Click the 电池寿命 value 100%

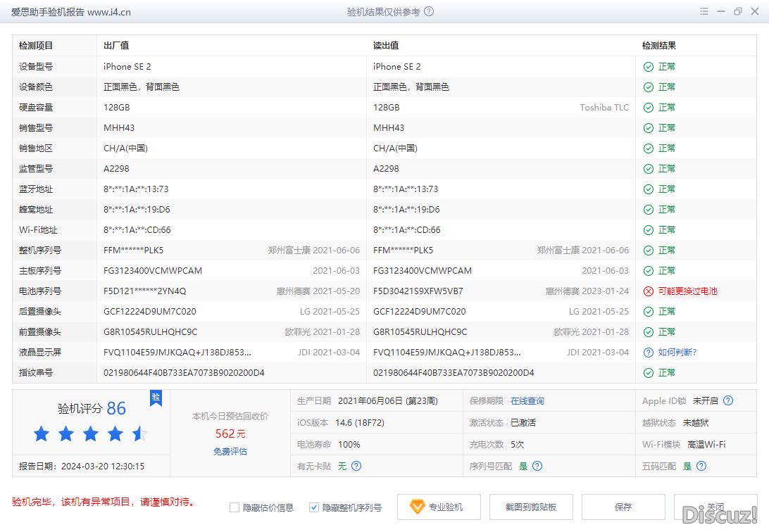pos(349,444)
